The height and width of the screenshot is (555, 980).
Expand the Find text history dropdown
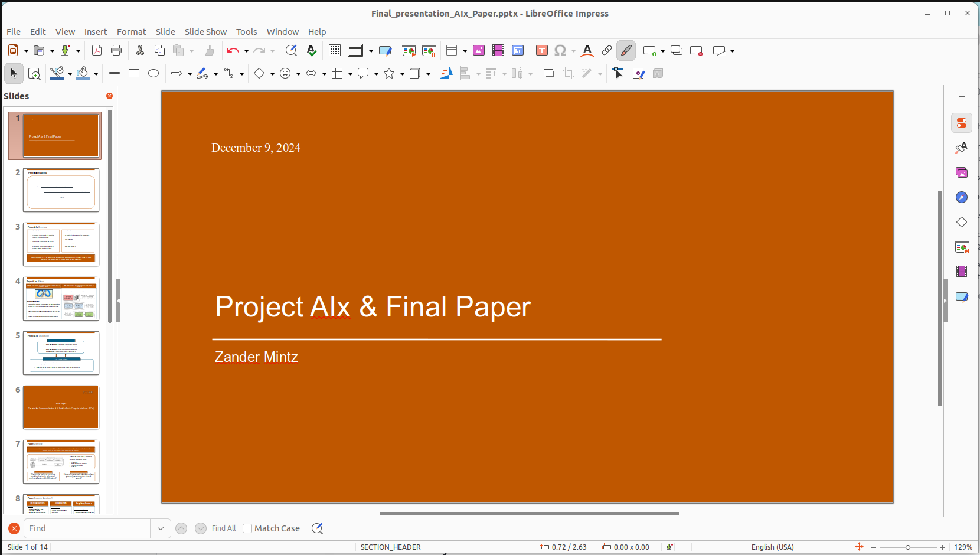tap(161, 528)
